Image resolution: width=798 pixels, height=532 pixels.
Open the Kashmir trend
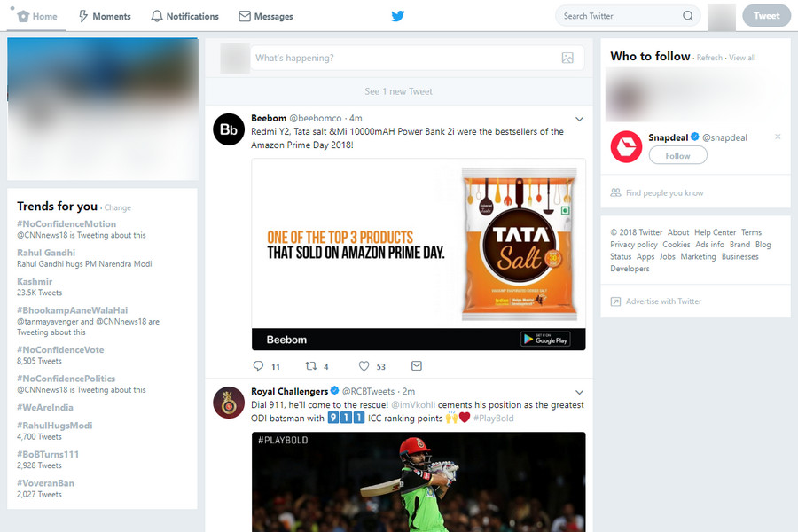[35, 282]
